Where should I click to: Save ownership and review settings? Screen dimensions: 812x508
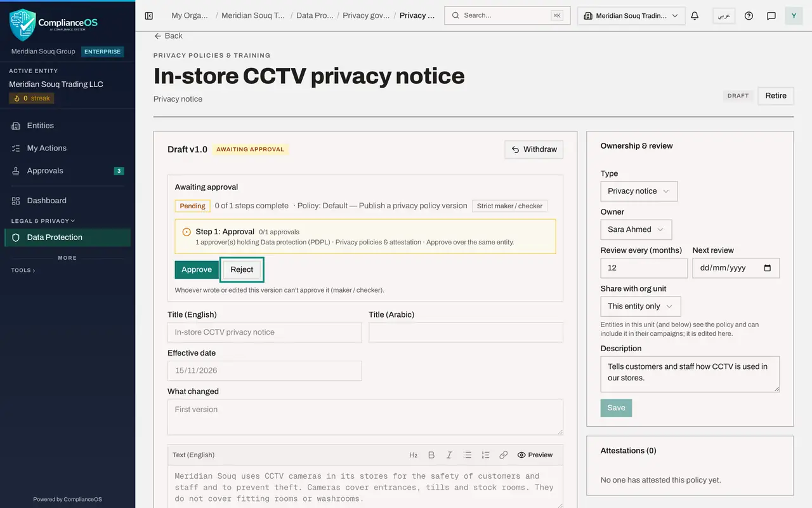click(616, 408)
